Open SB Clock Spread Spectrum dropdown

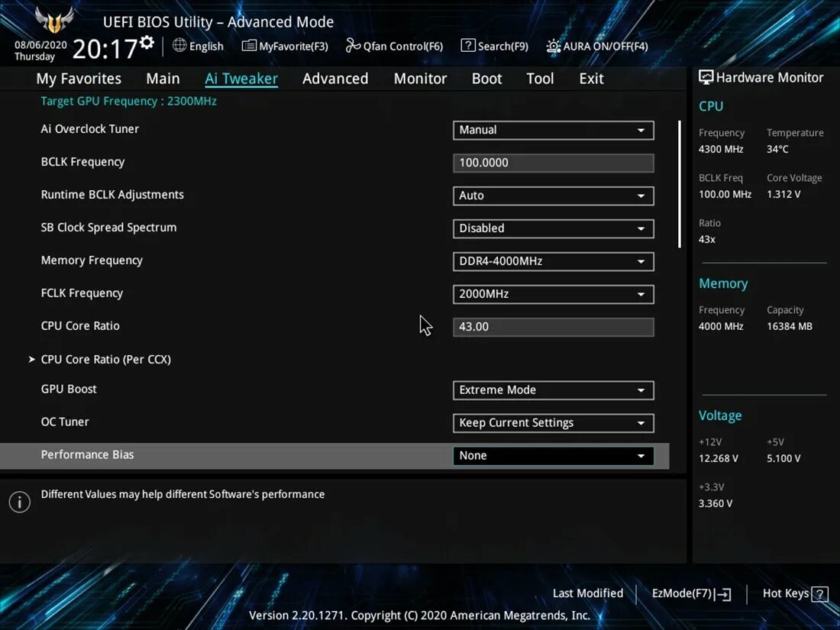click(x=554, y=228)
